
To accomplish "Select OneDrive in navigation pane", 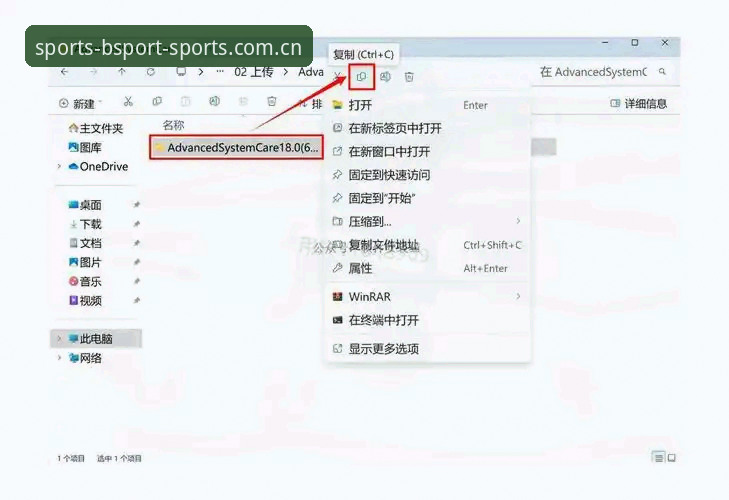I will 98,166.
